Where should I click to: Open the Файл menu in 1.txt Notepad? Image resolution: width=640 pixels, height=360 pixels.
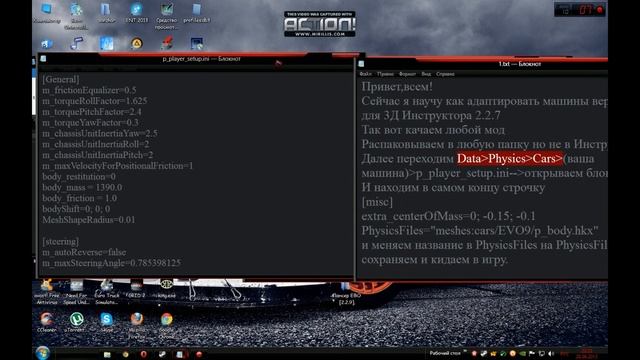point(365,74)
